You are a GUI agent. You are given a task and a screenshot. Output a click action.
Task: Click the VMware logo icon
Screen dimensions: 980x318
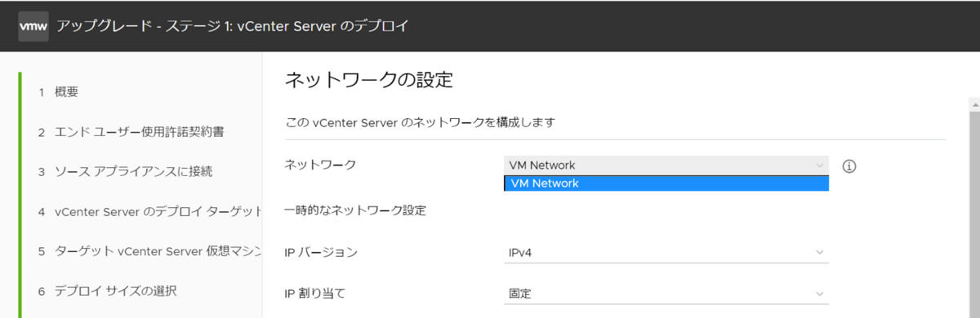point(33,25)
